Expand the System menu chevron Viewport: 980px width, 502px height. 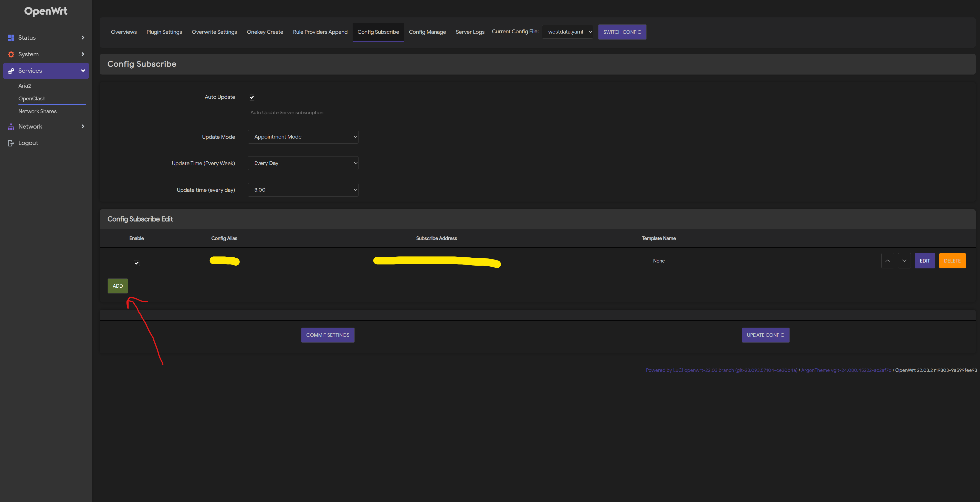[83, 54]
